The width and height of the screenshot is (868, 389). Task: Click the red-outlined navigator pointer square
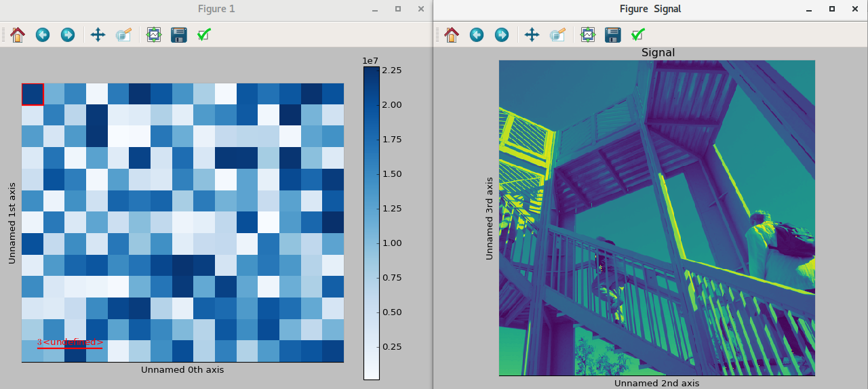[x=33, y=94]
